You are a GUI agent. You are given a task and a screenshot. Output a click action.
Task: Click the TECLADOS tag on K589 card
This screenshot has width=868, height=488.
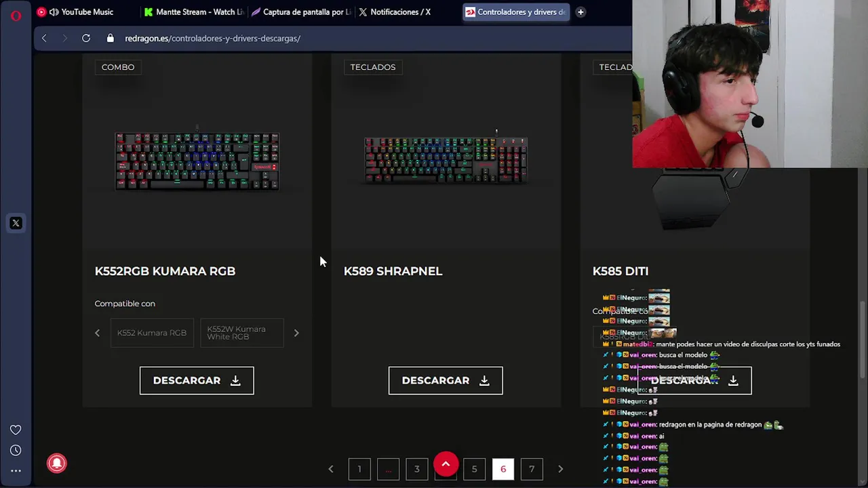[x=373, y=67]
